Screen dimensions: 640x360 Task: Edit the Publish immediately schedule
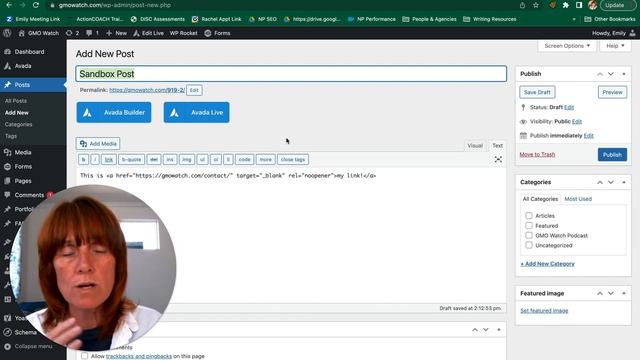pos(589,136)
